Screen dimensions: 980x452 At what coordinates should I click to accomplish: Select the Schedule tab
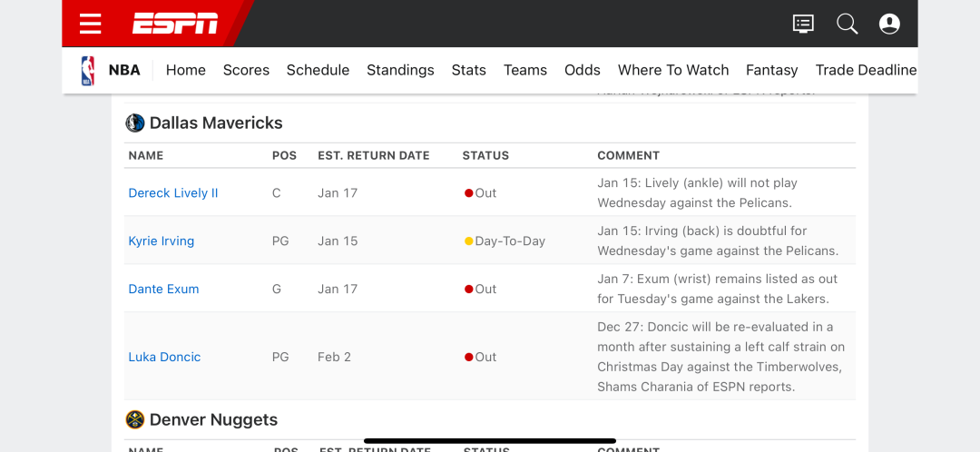point(318,70)
